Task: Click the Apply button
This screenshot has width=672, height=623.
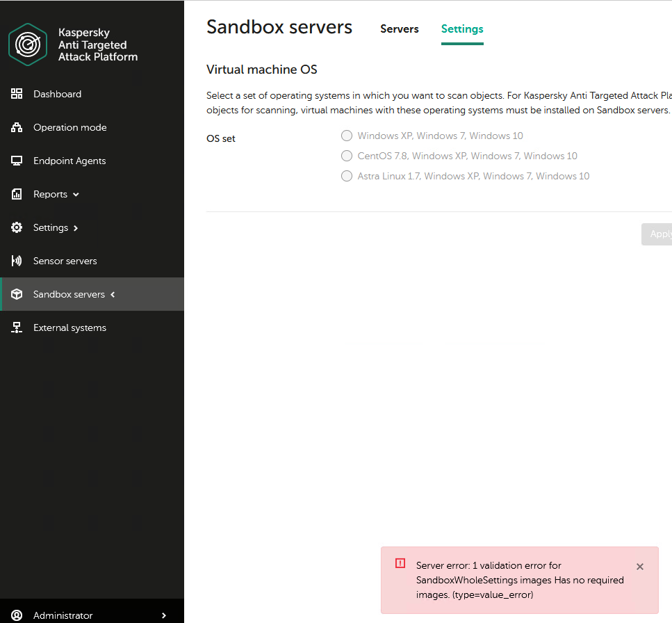Action: point(659,234)
